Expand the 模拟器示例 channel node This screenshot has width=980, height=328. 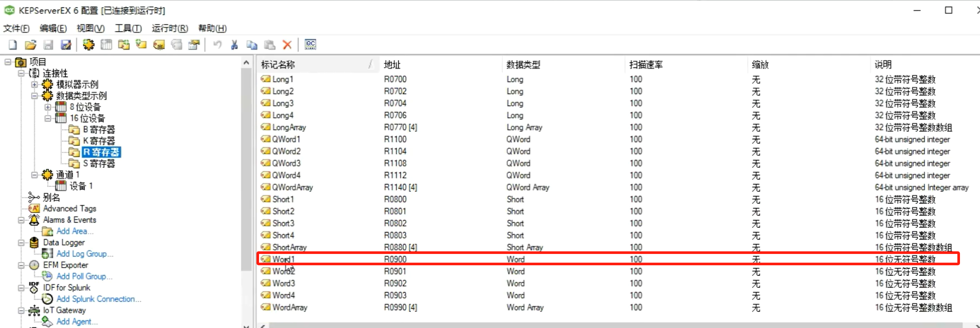[x=34, y=85]
